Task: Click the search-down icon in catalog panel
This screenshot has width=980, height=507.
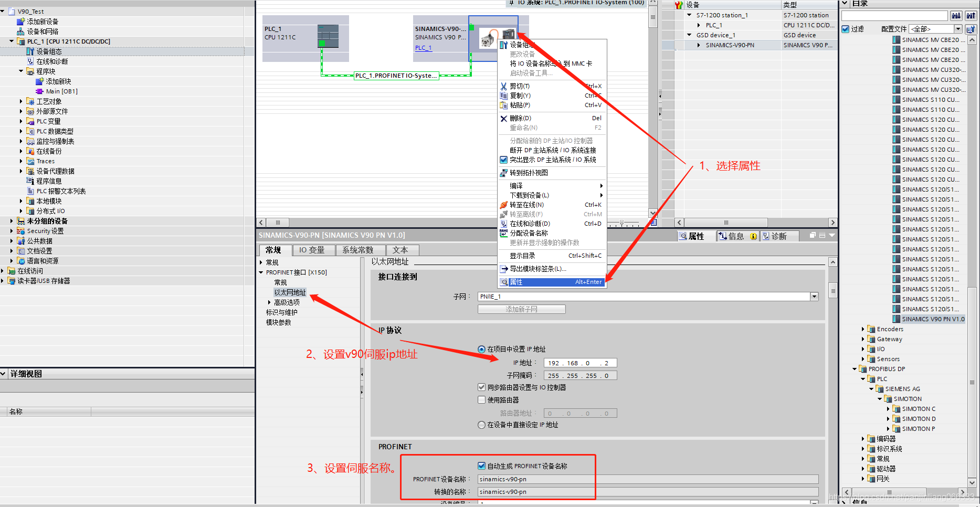Action: pyautogui.click(x=956, y=16)
